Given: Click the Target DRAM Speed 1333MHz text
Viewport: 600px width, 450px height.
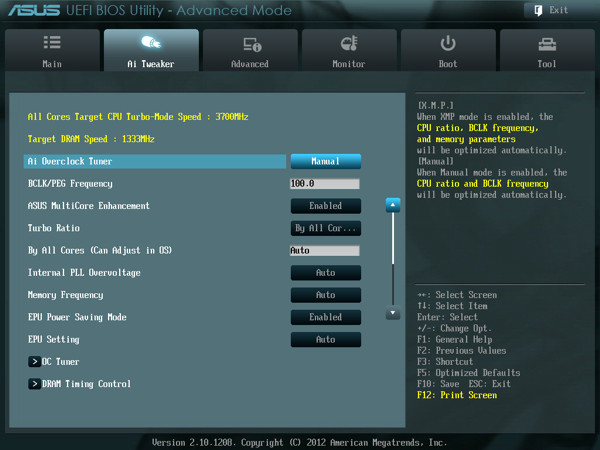Looking at the screenshot, I should click(x=91, y=139).
